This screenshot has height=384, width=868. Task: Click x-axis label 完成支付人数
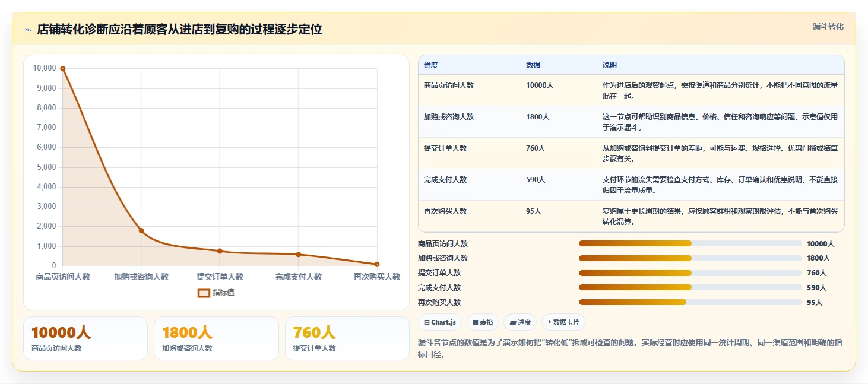[x=299, y=277]
